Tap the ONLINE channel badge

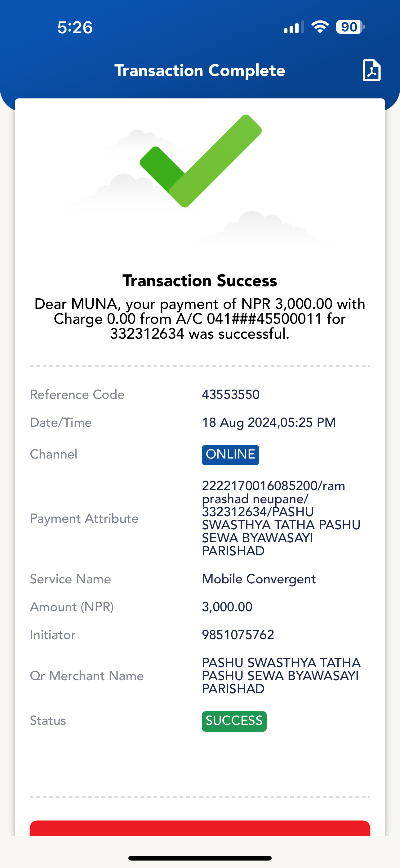point(230,455)
